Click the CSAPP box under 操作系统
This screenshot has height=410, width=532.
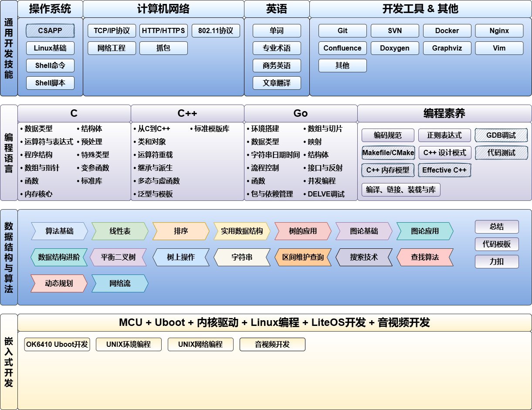[50, 31]
